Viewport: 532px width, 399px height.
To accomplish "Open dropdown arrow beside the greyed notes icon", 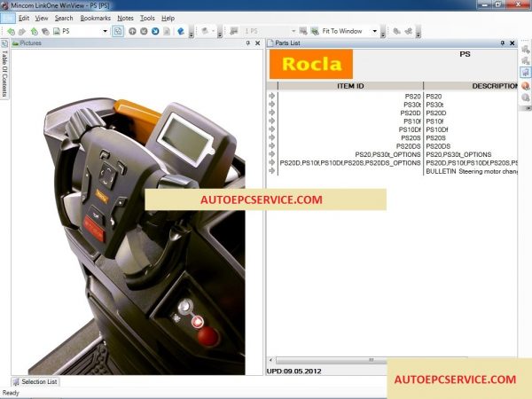I will tap(214, 31).
